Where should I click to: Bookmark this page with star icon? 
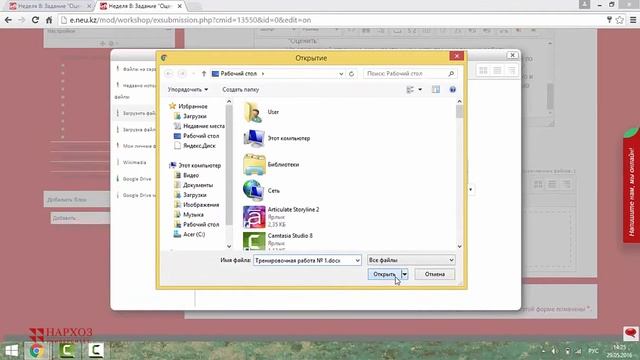[620, 20]
